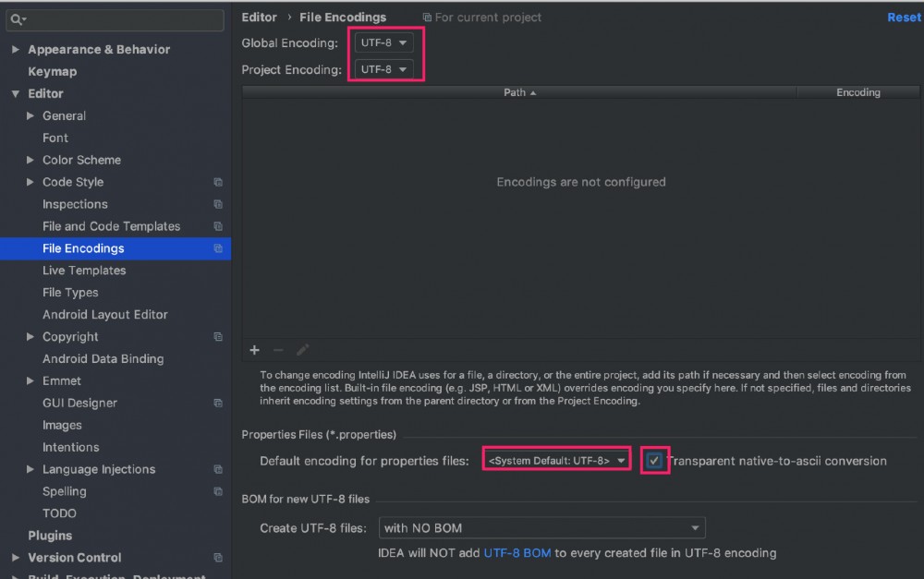The height and width of the screenshot is (579, 924).
Task: Select Live Templates in the settings tree
Action: [x=84, y=270]
